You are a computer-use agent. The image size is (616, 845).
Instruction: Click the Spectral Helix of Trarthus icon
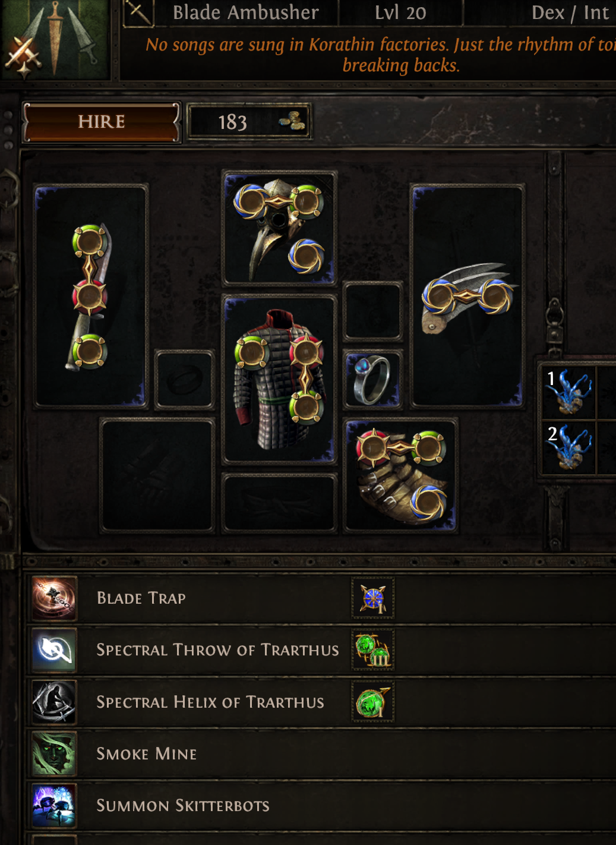[x=54, y=702]
